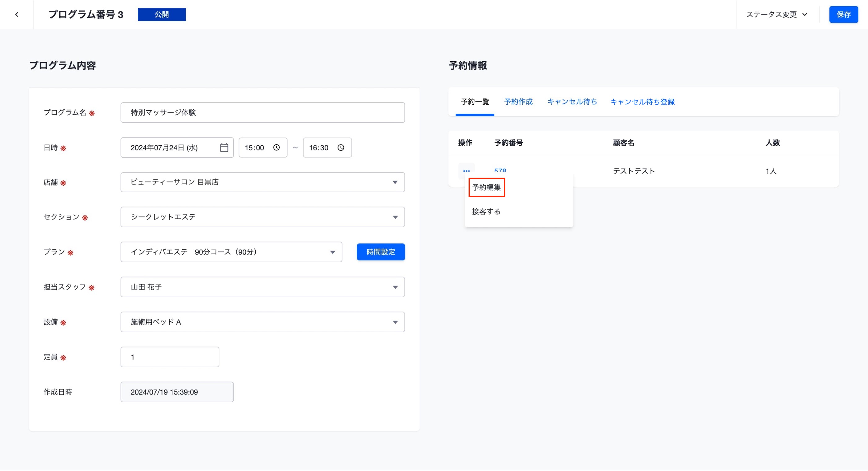Select 予約編集 from the context menu
Viewport: 868px width, 471px height.
pos(486,187)
